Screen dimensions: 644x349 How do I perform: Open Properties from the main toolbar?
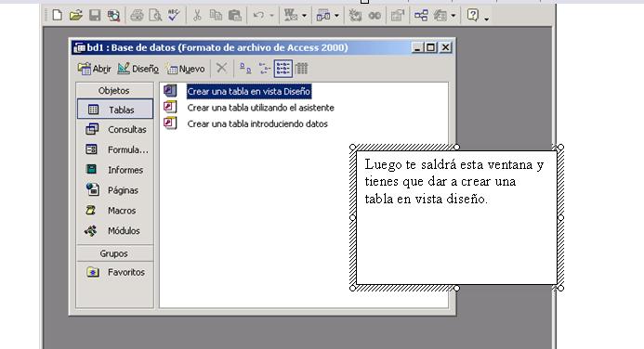pyautogui.click(x=398, y=16)
